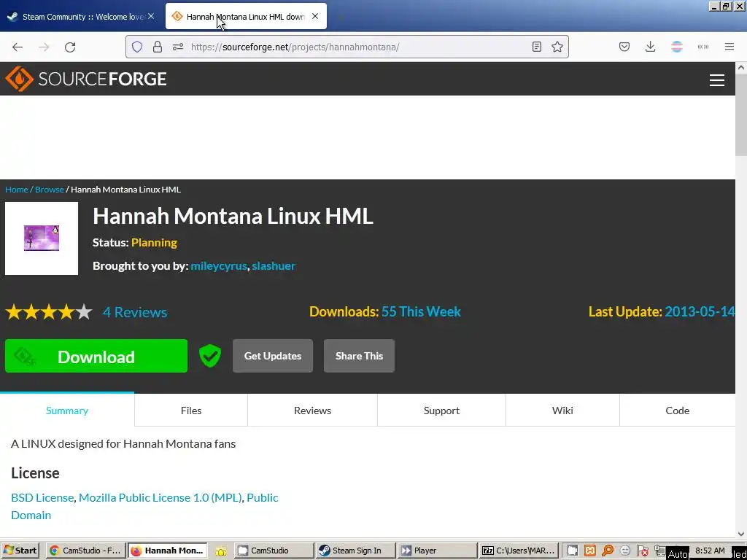The image size is (747, 560).
Task: Click the scrollbar down arrow
Action: [741, 534]
